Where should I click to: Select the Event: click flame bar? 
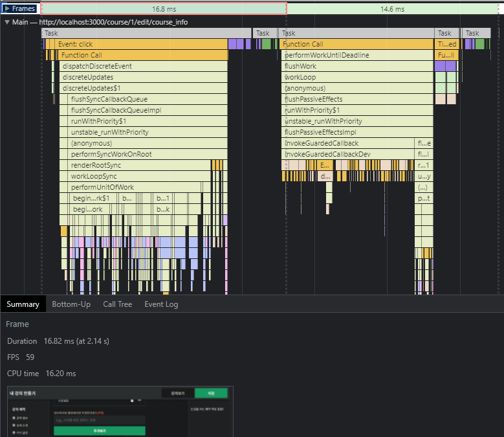pos(142,44)
